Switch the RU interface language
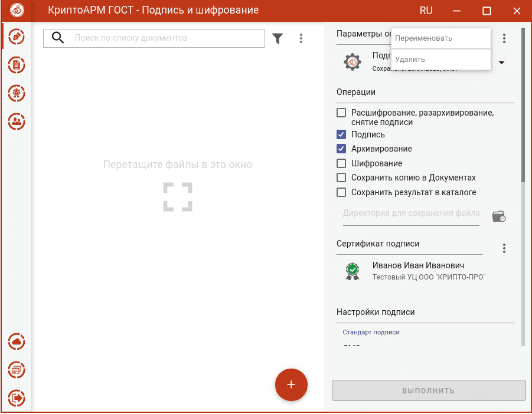The image size is (532, 414). tap(426, 11)
